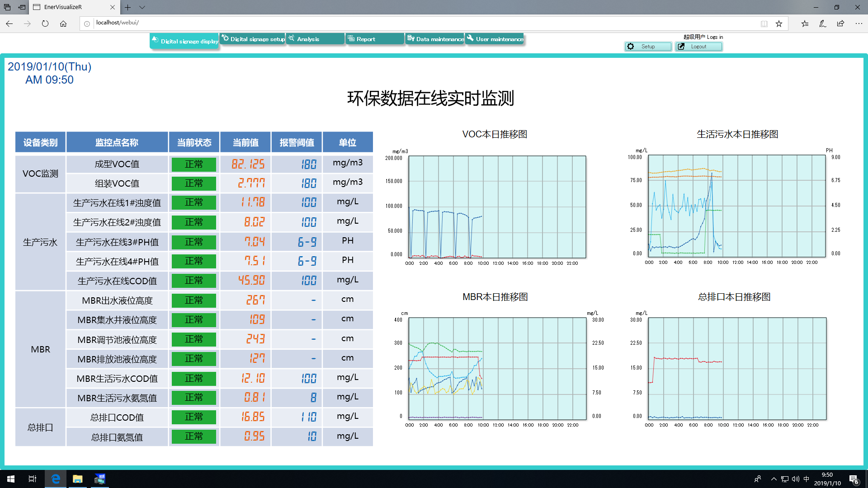Viewport: 868px width, 488px height.
Task: Click the Setup button
Action: pyautogui.click(x=648, y=47)
